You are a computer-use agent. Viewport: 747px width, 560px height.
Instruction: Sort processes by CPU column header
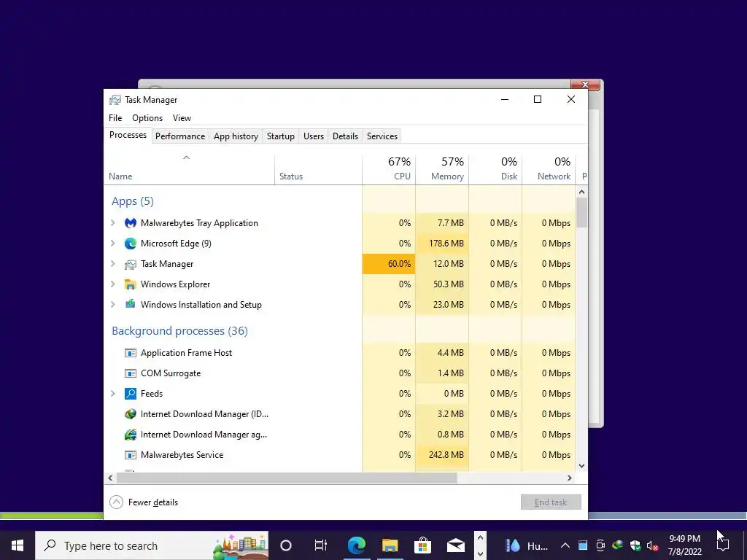(389, 169)
